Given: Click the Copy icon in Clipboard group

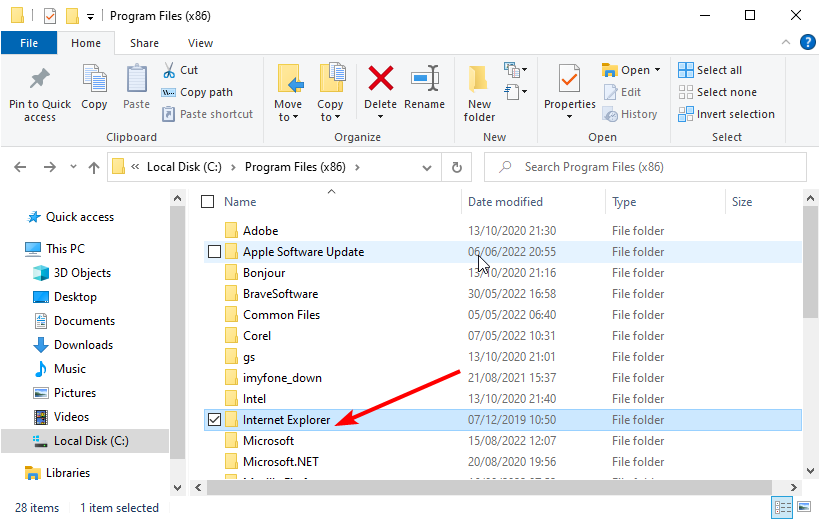Looking at the screenshot, I should point(94,79).
